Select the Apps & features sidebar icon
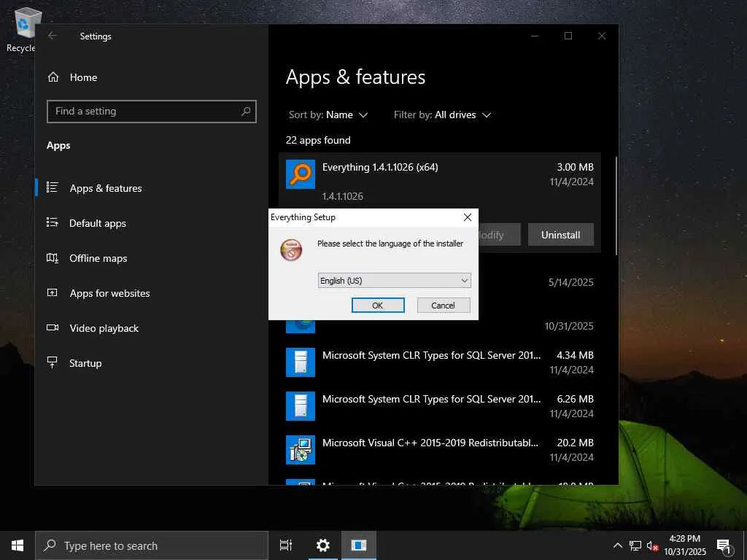Image resolution: width=747 pixels, height=560 pixels. coord(53,187)
